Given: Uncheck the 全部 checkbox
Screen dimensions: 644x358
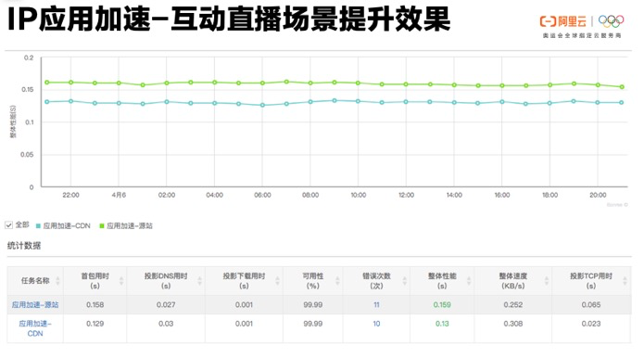Looking at the screenshot, I should 8,225.
